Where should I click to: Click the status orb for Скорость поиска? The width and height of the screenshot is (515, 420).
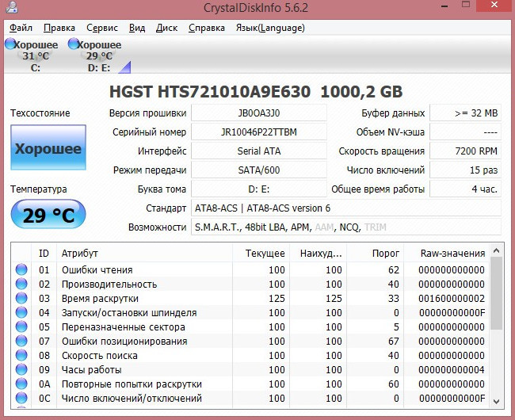click(x=21, y=355)
